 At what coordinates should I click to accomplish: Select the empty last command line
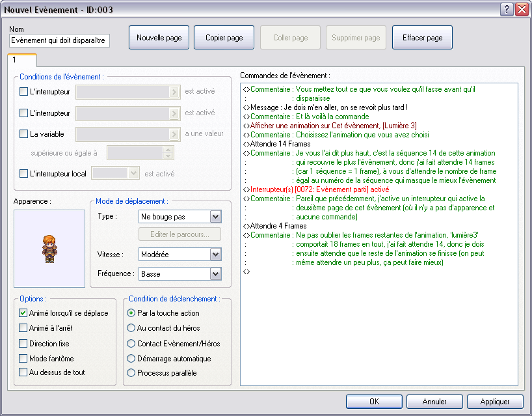(246, 271)
